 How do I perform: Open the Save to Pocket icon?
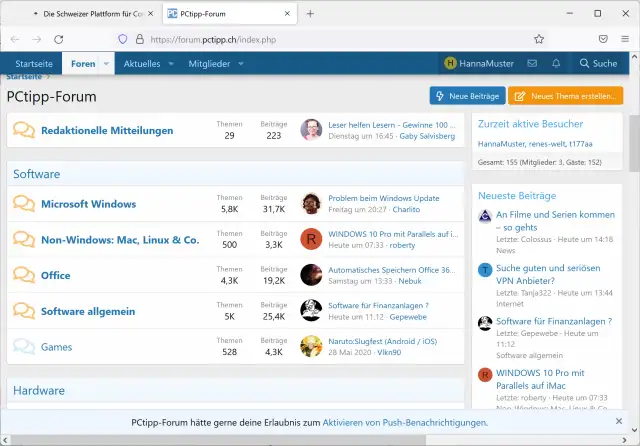pos(602,39)
